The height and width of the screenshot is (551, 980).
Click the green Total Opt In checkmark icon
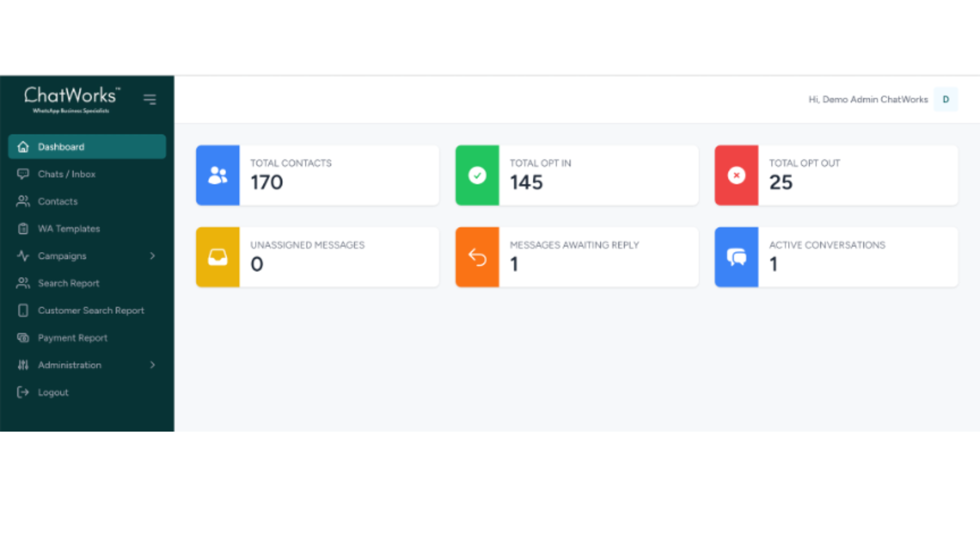(477, 176)
